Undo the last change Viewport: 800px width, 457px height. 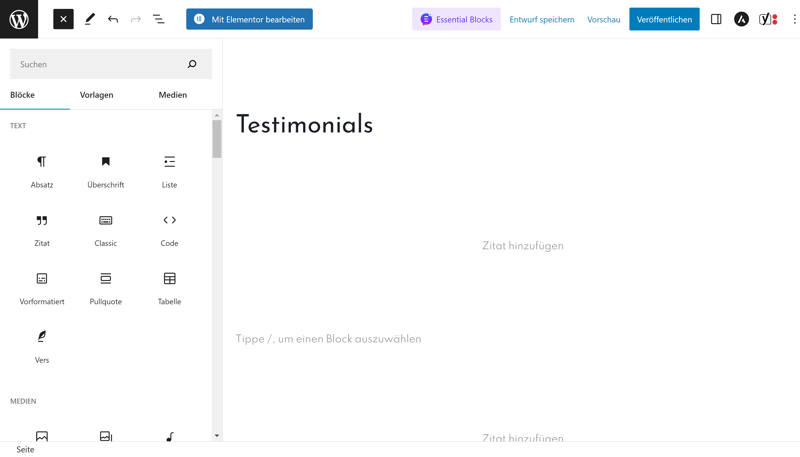tap(113, 19)
